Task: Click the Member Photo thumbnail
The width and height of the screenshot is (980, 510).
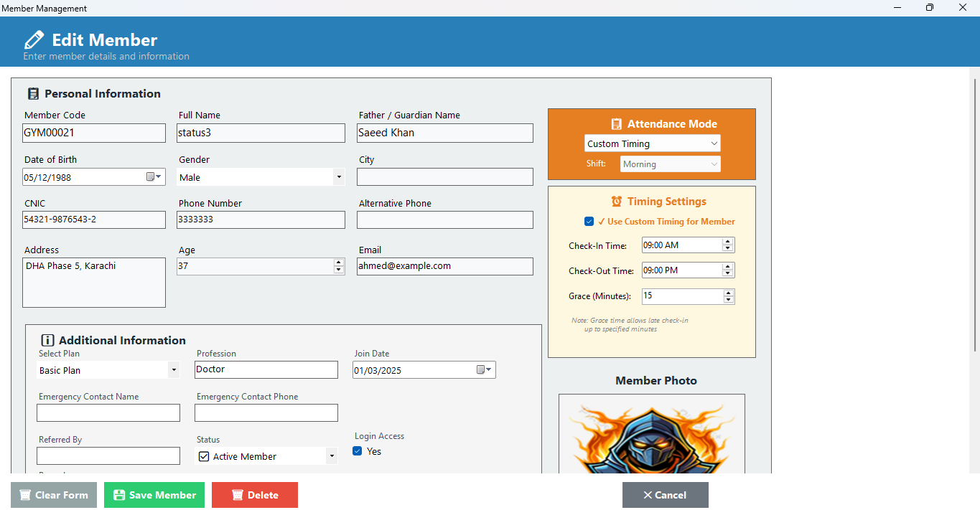Action: pos(652,434)
